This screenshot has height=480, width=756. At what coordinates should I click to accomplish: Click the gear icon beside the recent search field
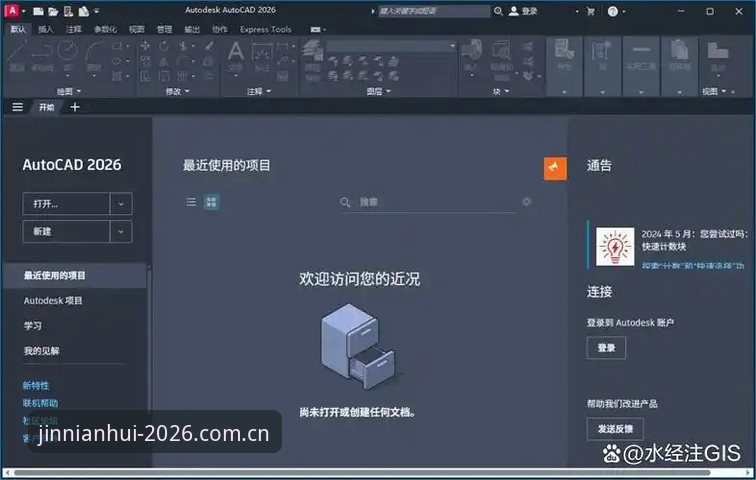(526, 202)
